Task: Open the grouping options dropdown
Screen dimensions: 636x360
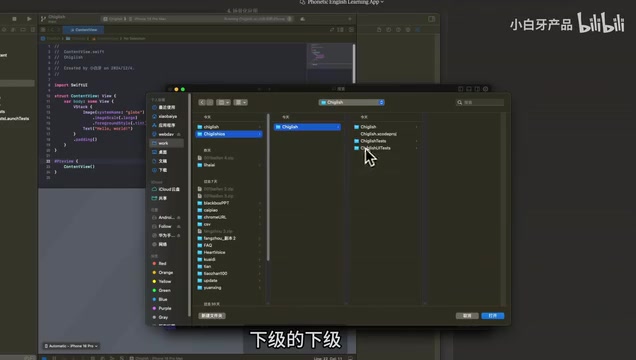Action: point(241,102)
